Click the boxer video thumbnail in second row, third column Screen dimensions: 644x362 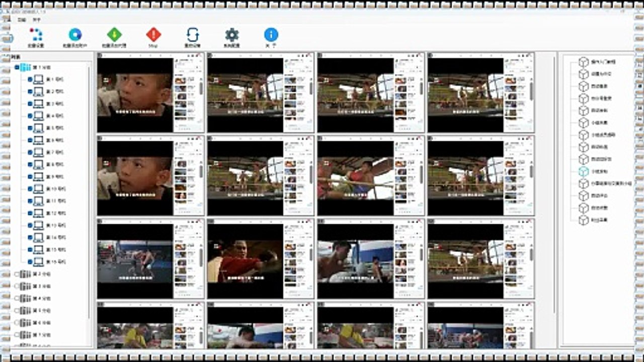356,175
